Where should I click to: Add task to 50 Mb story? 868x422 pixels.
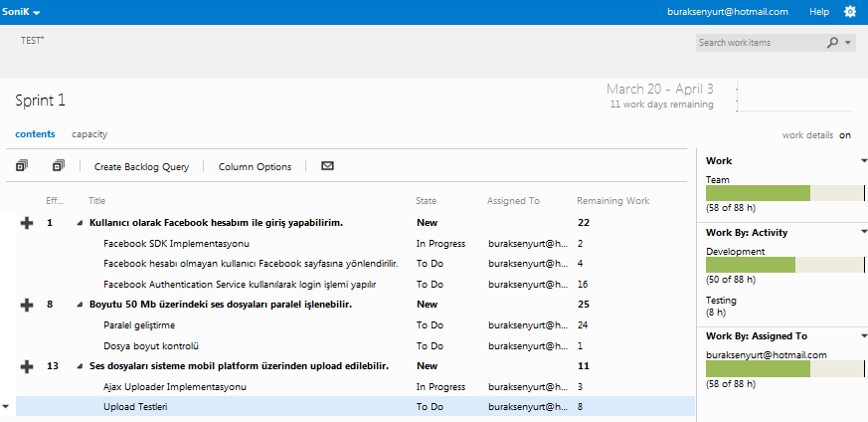[27, 305]
